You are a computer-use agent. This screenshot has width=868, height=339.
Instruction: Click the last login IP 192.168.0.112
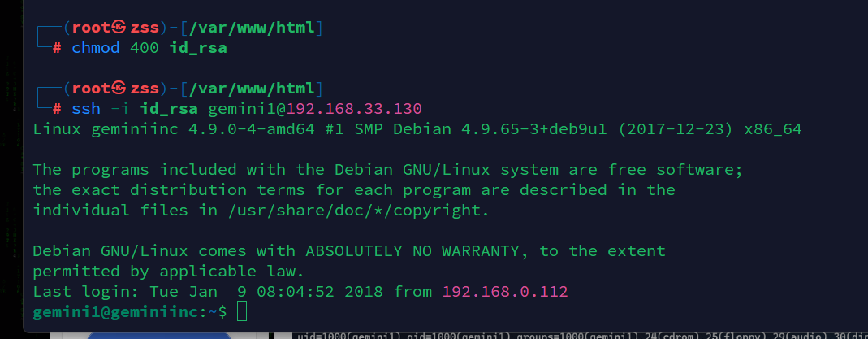[504, 291]
